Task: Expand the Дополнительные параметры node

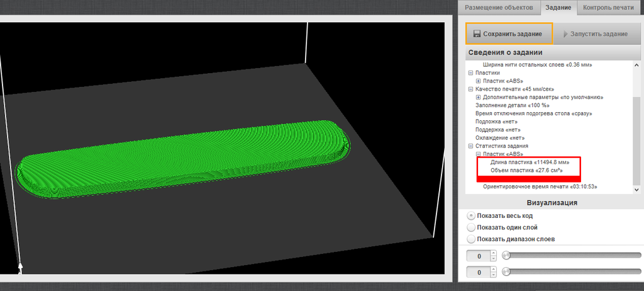Action: 478,98
